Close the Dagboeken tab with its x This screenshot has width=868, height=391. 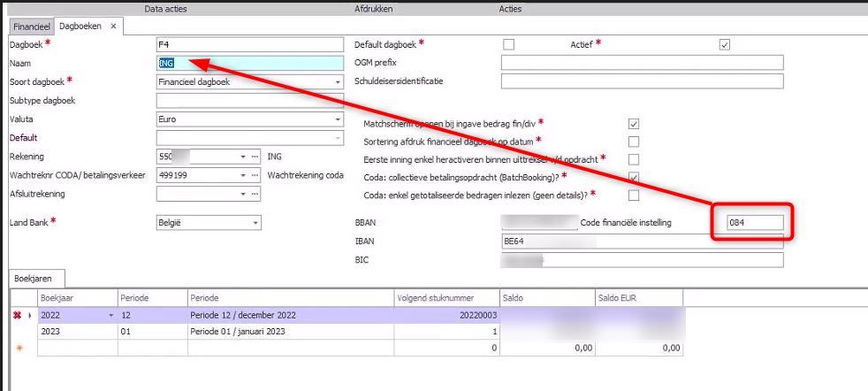(113, 27)
